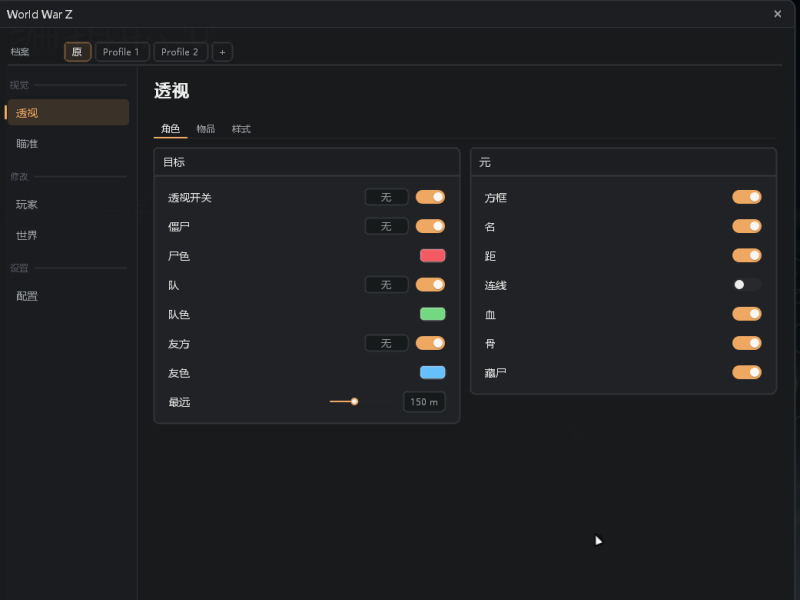This screenshot has height=600, width=800.
Task: Toggle the 血 switch
Action: tap(746, 314)
